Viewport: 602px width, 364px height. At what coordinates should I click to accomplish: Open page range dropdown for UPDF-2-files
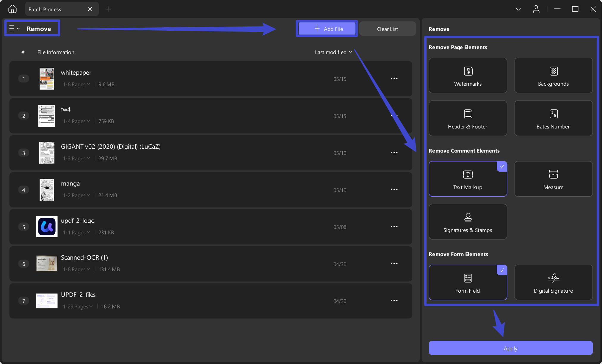point(78,307)
